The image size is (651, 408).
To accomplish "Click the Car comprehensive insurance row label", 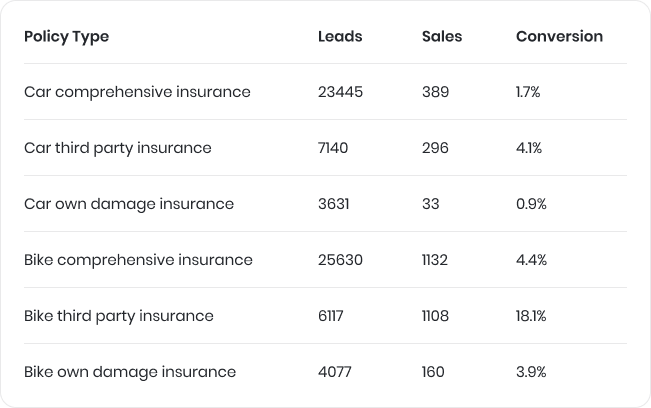I will [x=137, y=92].
